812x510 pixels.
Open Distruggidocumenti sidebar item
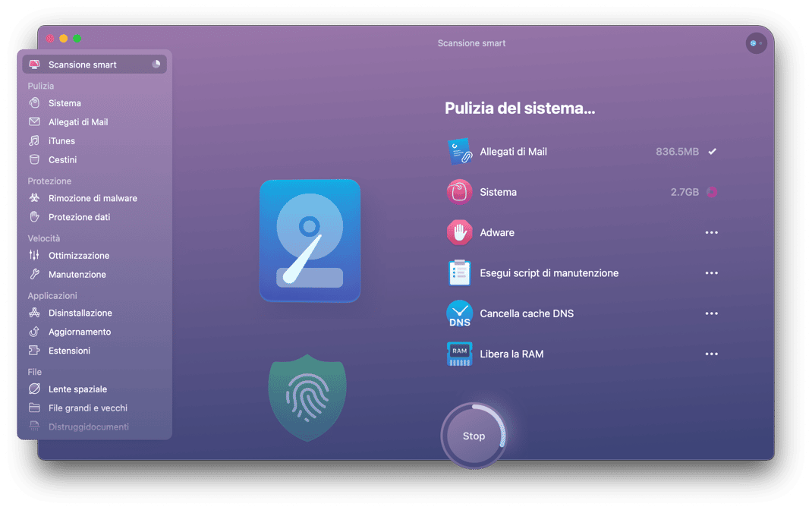pos(94,426)
